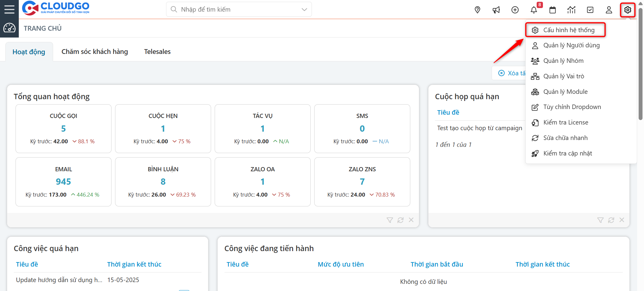Open the analytics chart icon

click(x=571, y=10)
